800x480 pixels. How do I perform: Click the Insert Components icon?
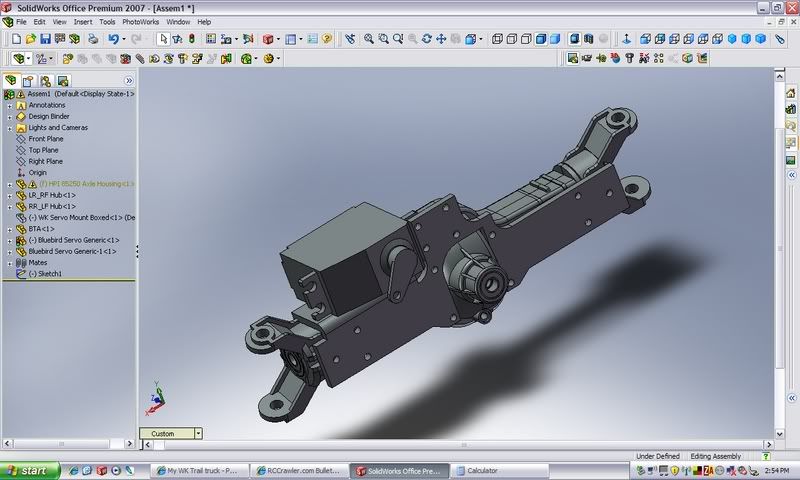[x=67, y=59]
